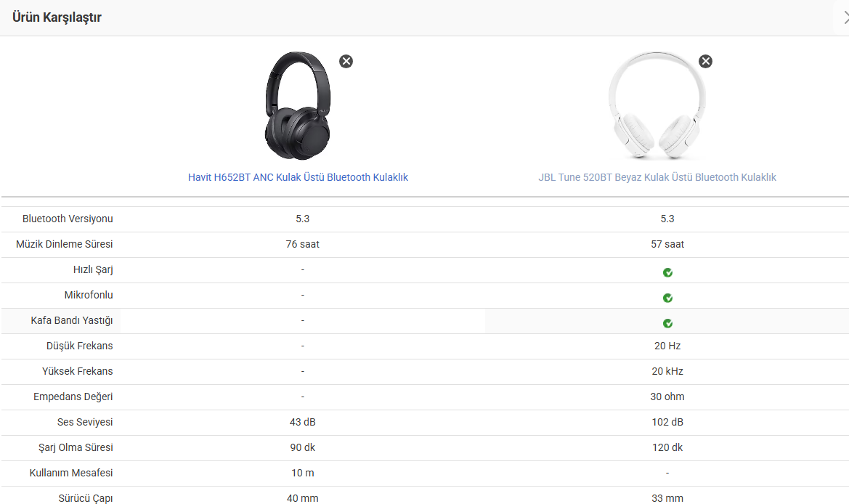Click the JBL Hızlı Şarj green checkmark
The height and width of the screenshot is (504, 849).
tap(667, 272)
